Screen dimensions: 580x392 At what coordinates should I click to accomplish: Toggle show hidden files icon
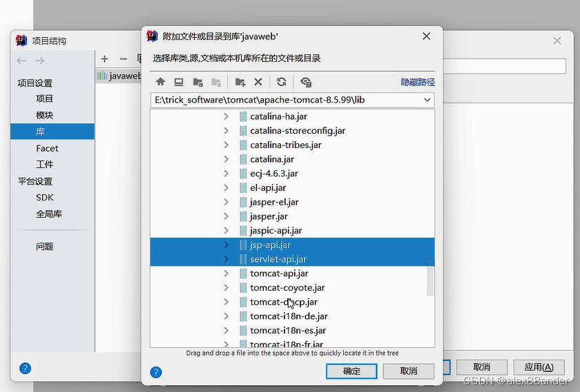click(306, 82)
